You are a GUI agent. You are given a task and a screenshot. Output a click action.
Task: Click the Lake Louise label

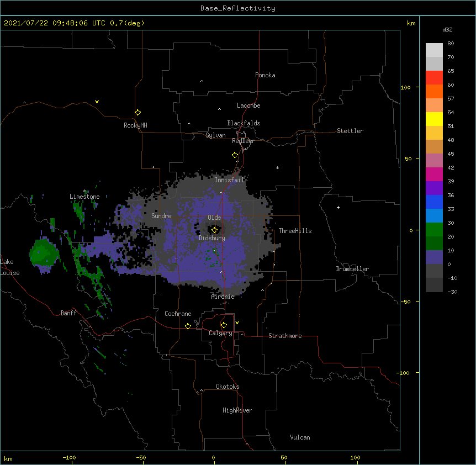point(10,267)
